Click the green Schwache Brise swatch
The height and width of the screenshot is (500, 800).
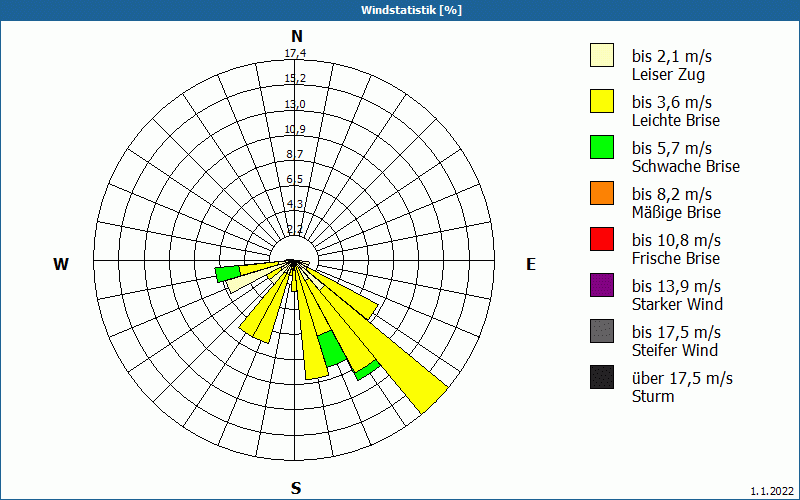pyautogui.click(x=602, y=147)
